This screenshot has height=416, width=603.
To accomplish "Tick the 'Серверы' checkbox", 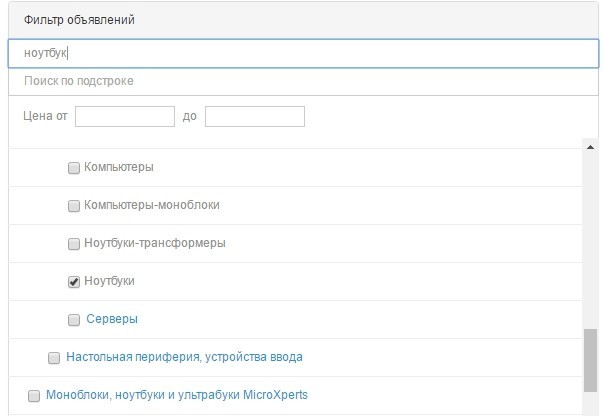I will tap(74, 320).
